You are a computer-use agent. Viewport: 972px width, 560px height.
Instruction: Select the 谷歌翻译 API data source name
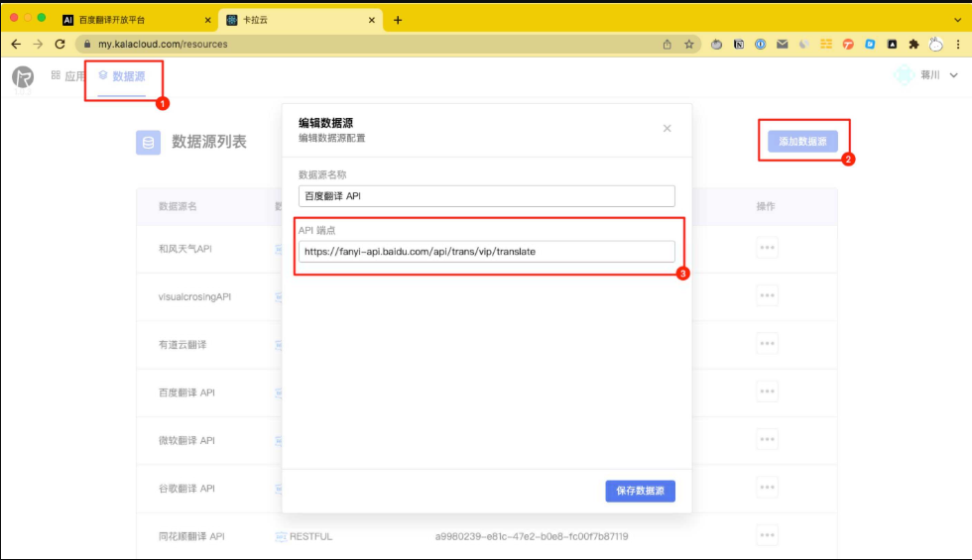186,488
